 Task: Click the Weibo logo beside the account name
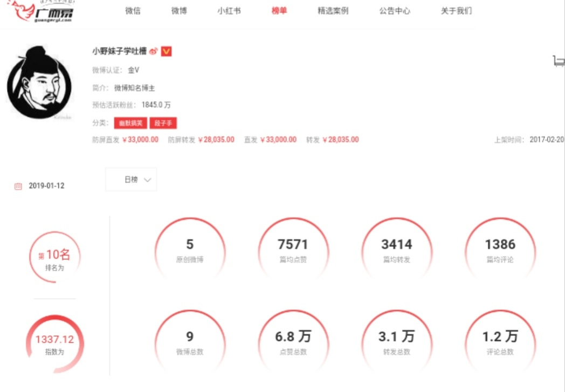pos(154,52)
